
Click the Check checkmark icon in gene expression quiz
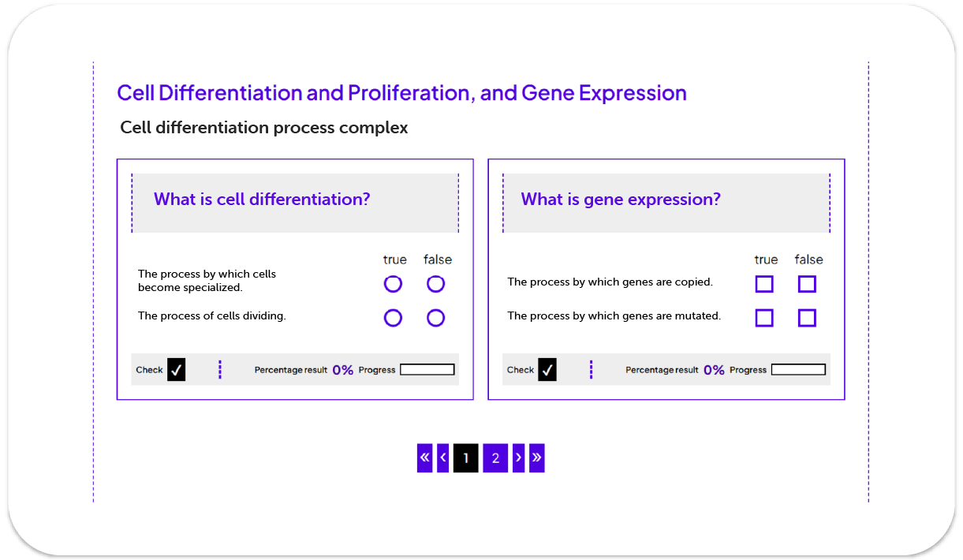tap(547, 369)
